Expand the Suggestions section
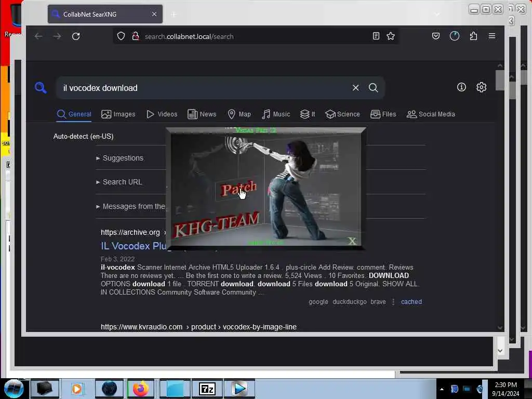The height and width of the screenshot is (399, 532). click(120, 158)
